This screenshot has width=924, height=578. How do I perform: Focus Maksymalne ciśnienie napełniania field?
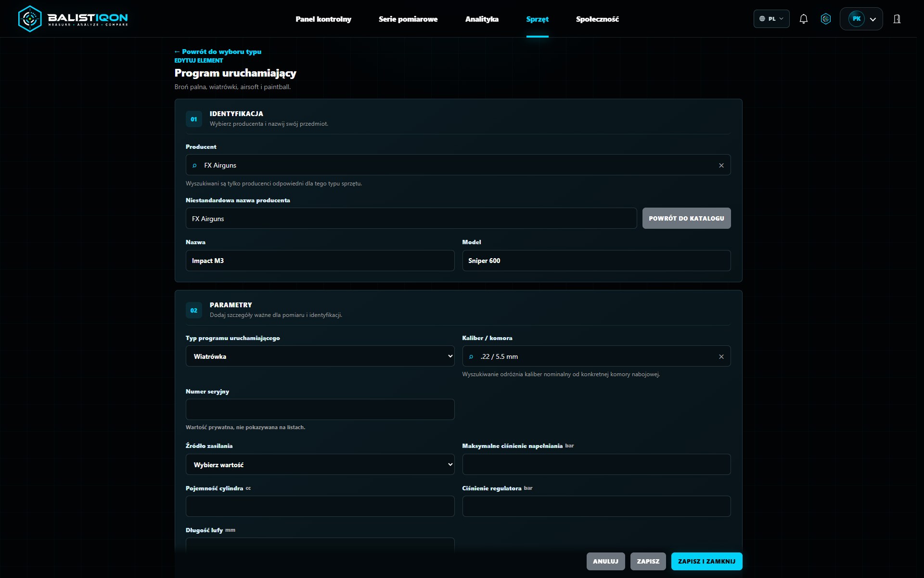596,464
